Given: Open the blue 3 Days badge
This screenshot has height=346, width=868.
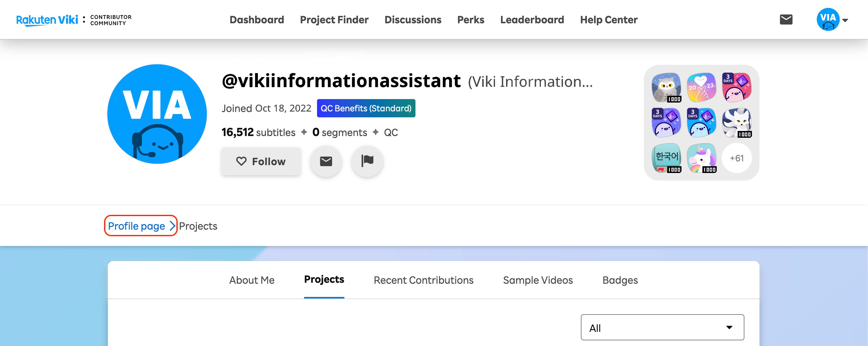Looking at the screenshot, I should click(x=701, y=123).
